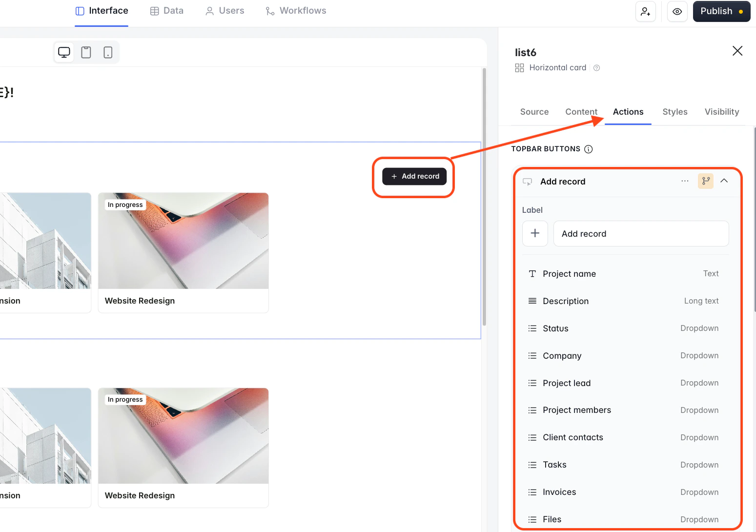Click the lower In progress status badge
Viewport: 756px width, 532px height.
(x=125, y=400)
